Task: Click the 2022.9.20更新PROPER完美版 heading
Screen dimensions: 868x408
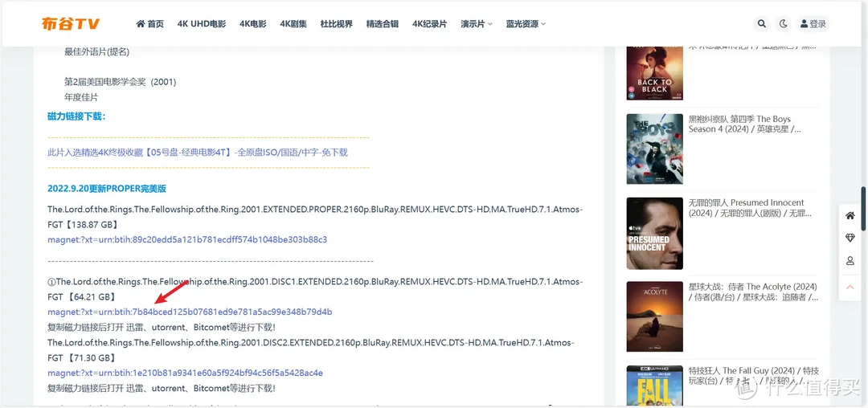Action: [x=107, y=189]
